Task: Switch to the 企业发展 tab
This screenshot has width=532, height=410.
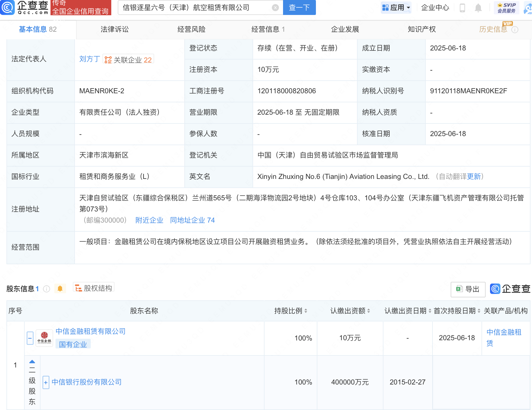Action: (x=345, y=29)
